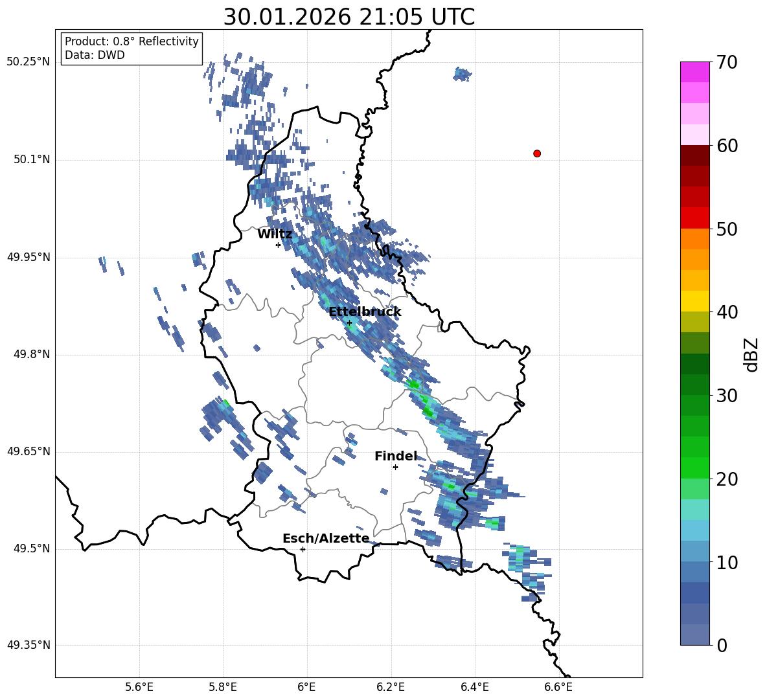Click the 49.65°N latitude label

[29, 451]
